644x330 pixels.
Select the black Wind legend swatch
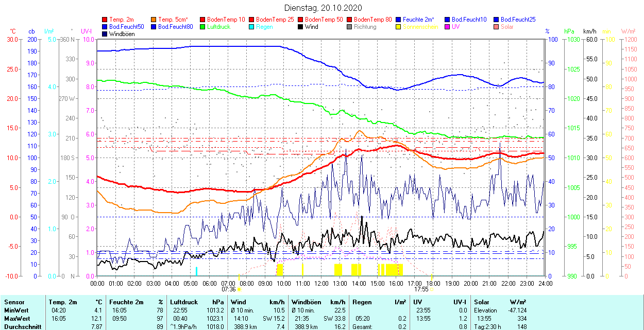point(301,27)
